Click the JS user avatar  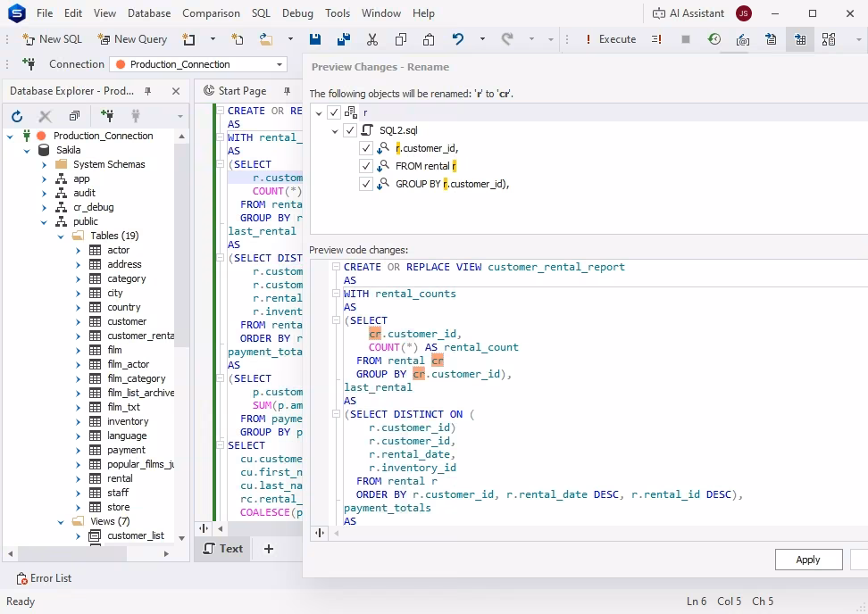pos(744,13)
